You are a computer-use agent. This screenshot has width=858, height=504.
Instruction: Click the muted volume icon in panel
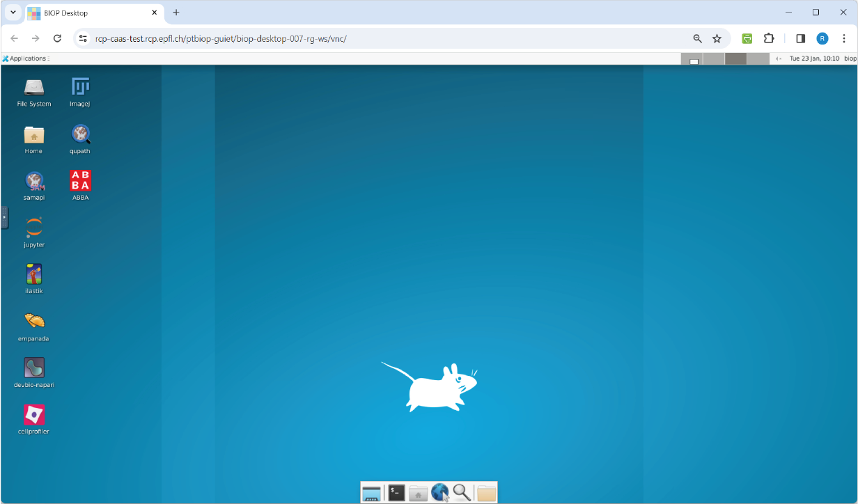point(779,58)
